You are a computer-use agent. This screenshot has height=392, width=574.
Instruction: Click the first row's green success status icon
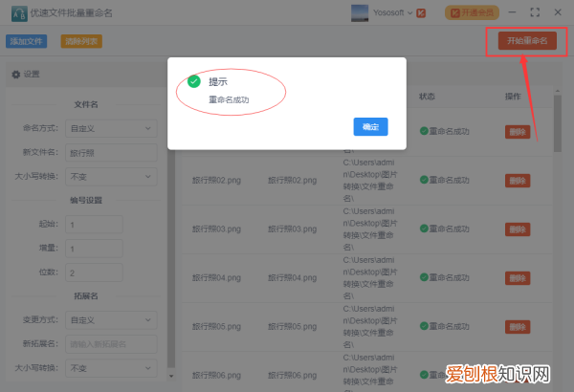424,131
